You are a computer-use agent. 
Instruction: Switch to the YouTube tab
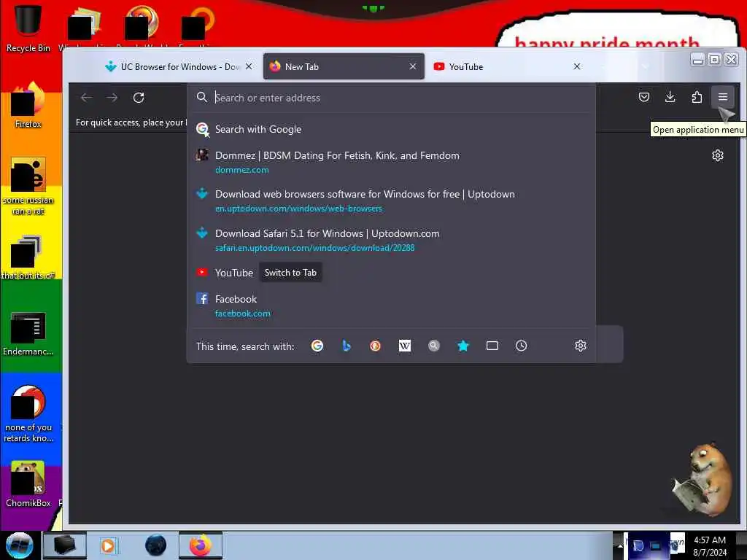click(508, 66)
